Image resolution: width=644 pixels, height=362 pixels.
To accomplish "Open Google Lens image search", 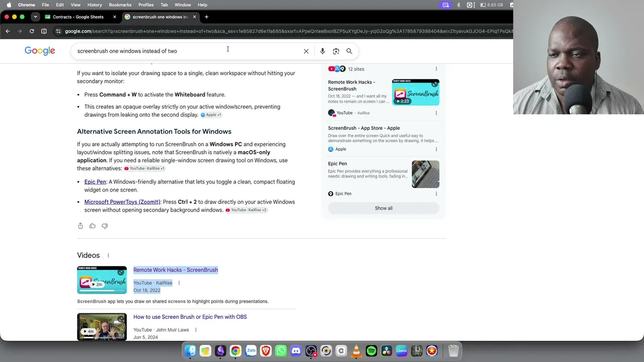I will coord(336,51).
